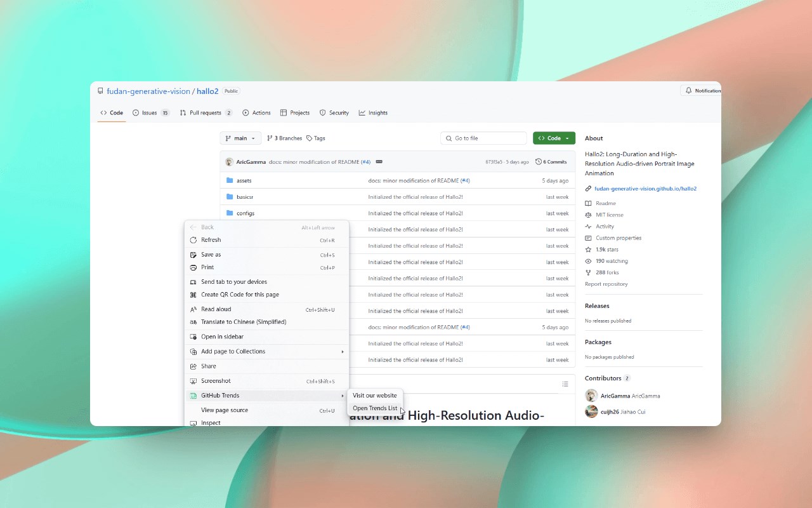View the 3 Branches link
Screen dimensions: 812x508
point(284,138)
